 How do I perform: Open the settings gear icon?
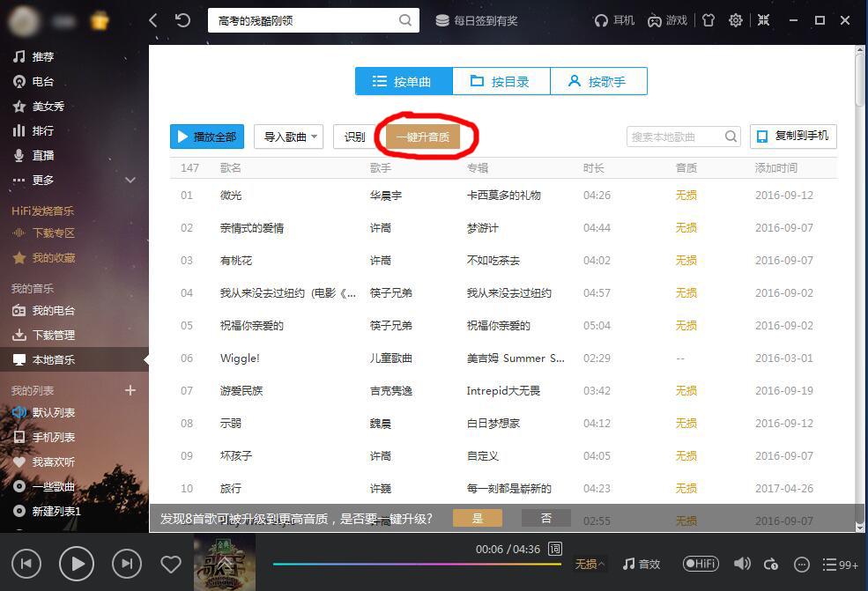coord(735,19)
